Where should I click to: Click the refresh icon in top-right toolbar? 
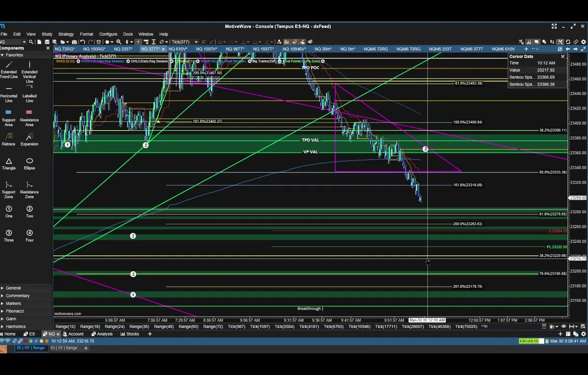tap(568, 42)
